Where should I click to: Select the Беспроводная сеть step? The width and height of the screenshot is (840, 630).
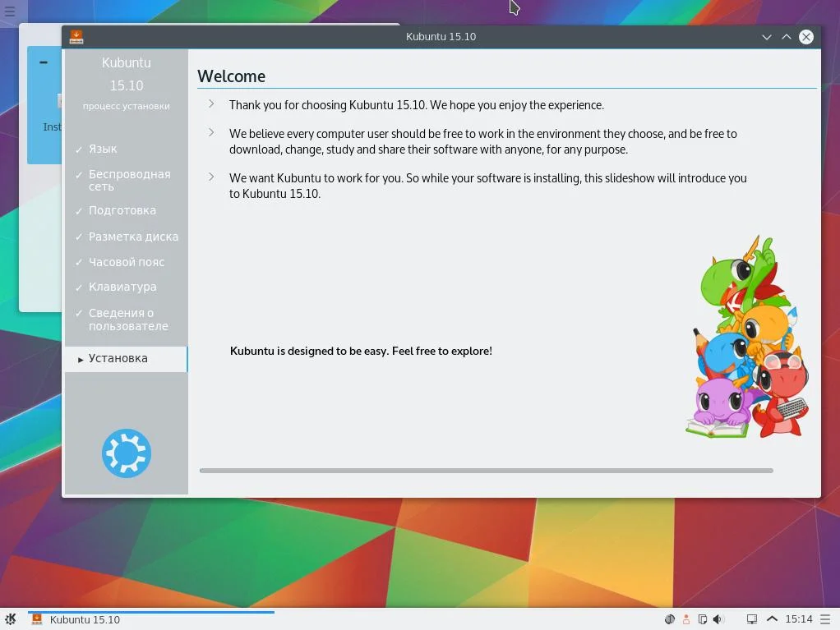coord(129,181)
